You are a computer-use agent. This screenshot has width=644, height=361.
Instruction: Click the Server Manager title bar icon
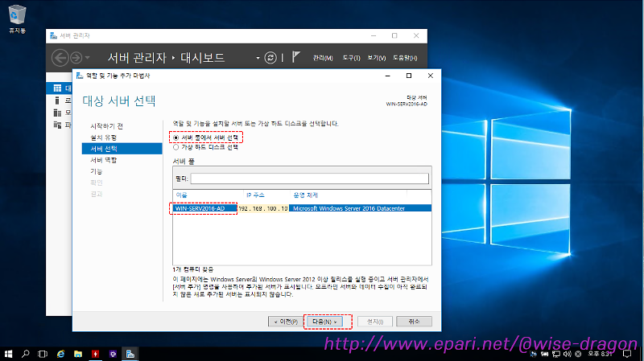[53, 35]
